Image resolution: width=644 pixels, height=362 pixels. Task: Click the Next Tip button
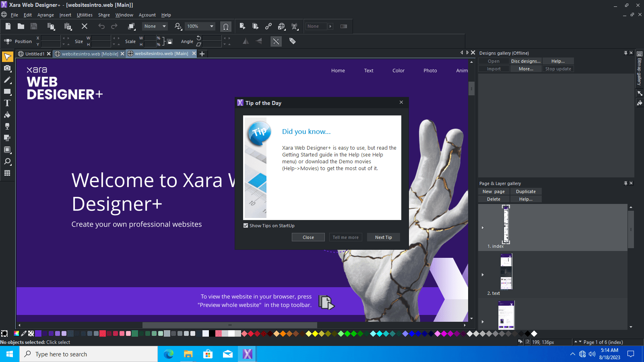click(x=384, y=237)
